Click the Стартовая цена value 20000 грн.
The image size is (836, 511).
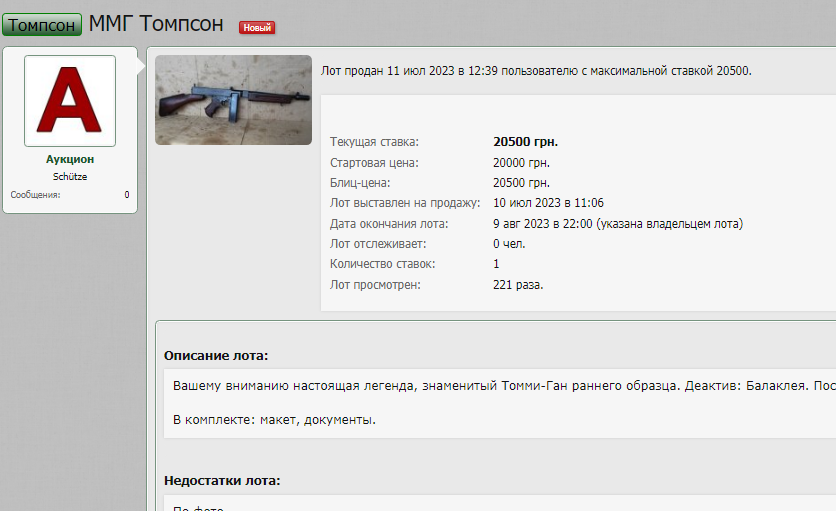pos(521,162)
